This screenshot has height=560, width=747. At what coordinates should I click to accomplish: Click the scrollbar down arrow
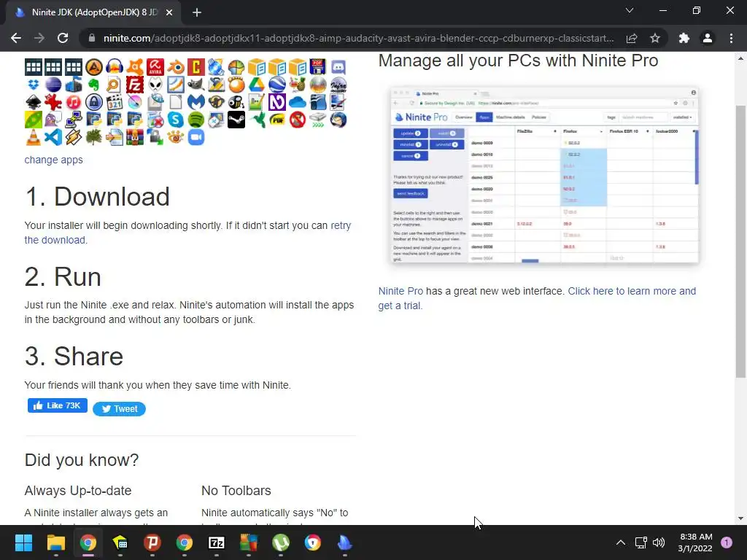point(741,518)
